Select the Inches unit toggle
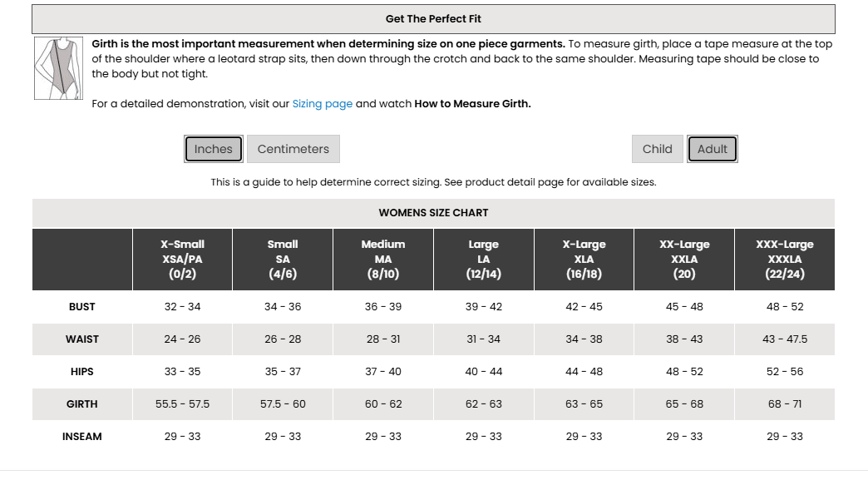868x485 pixels. tap(214, 149)
